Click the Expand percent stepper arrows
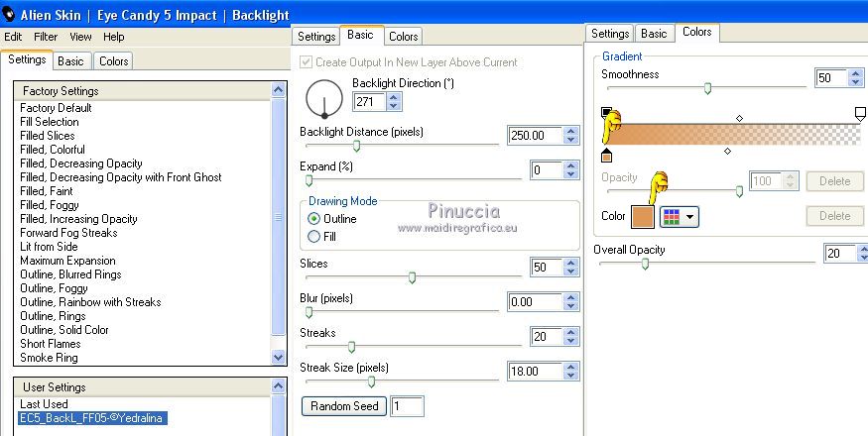 pyautogui.click(x=571, y=169)
